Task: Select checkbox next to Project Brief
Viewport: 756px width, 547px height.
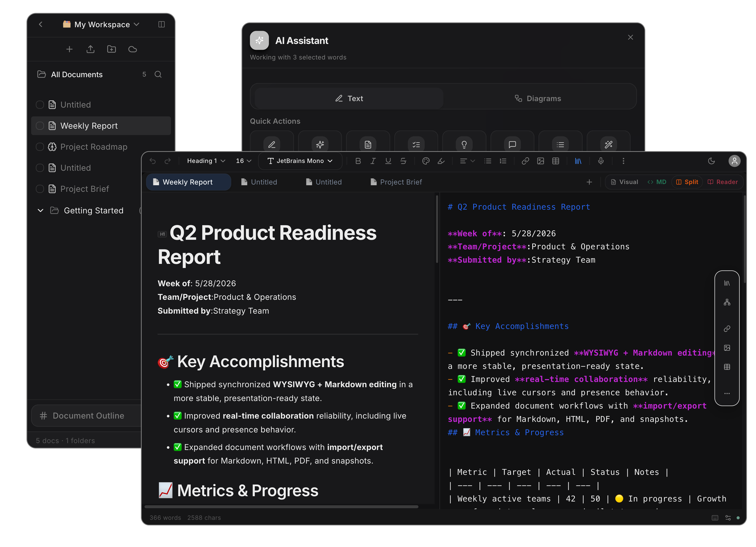Action: pyautogui.click(x=40, y=189)
